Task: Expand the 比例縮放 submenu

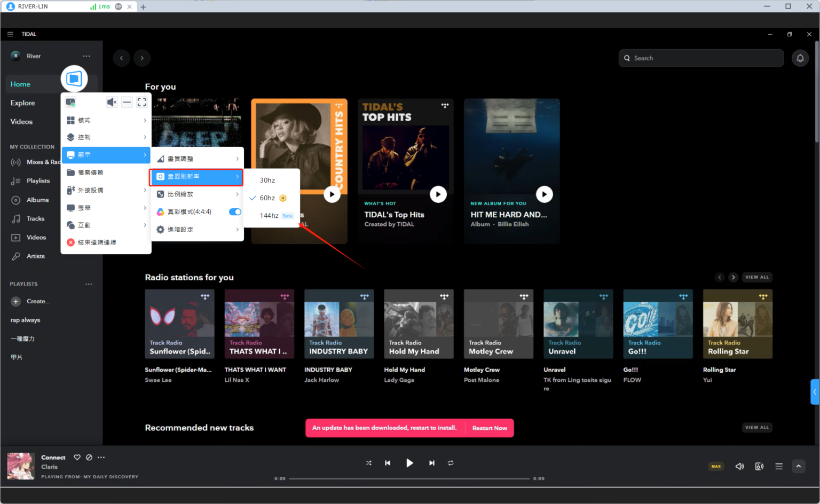Action: pos(198,194)
